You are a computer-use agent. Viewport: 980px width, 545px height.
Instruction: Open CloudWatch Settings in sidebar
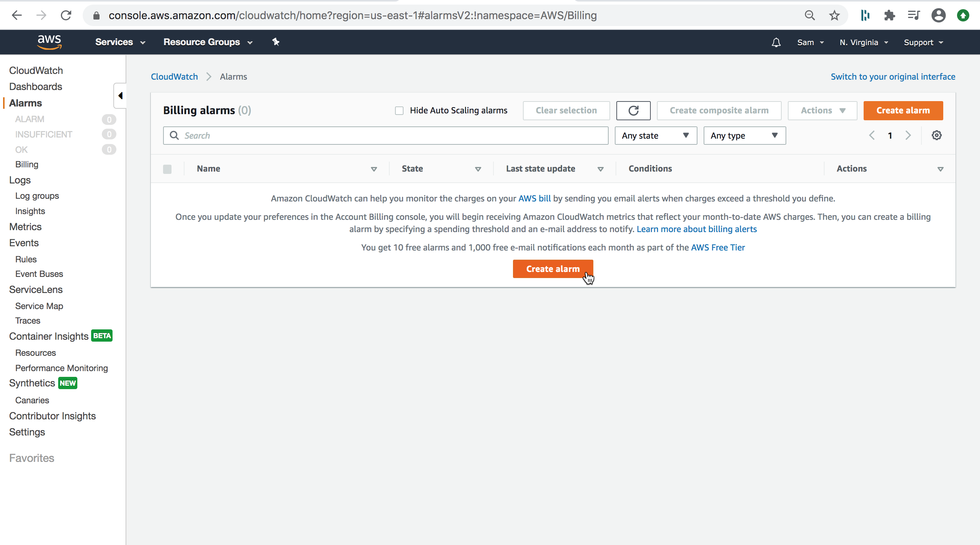pos(27,432)
